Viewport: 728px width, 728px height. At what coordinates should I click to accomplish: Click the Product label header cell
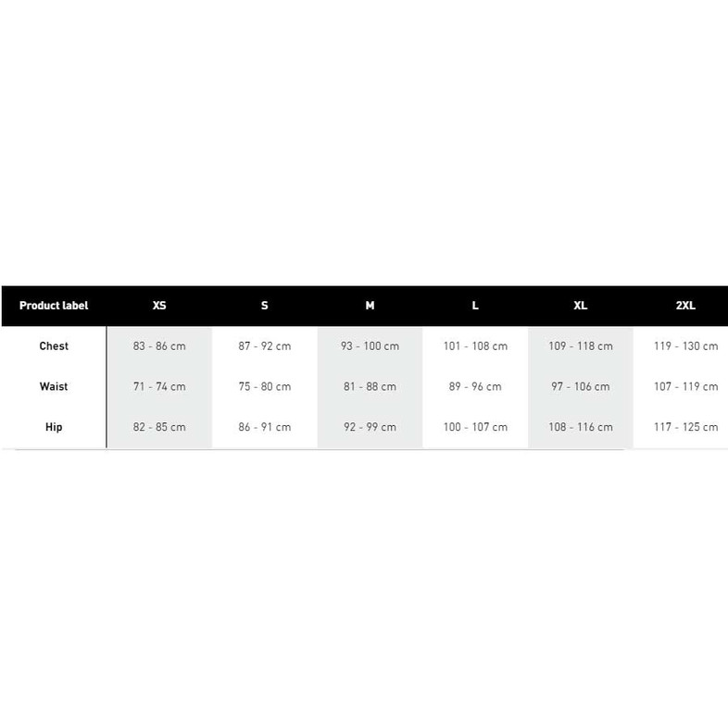(x=54, y=305)
